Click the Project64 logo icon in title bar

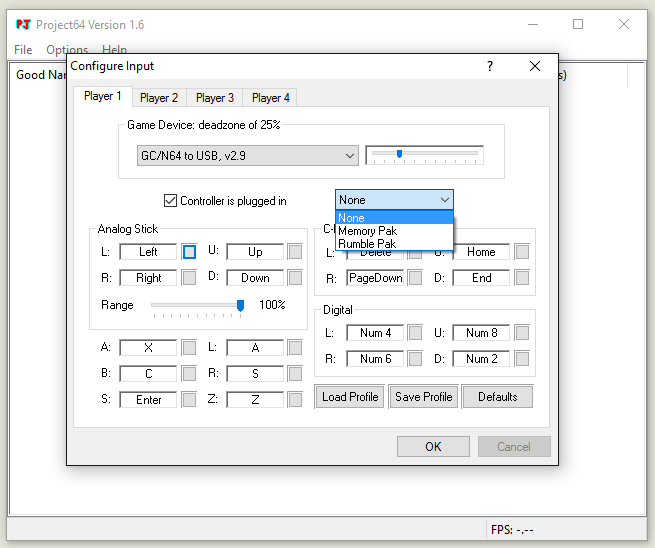pos(23,25)
